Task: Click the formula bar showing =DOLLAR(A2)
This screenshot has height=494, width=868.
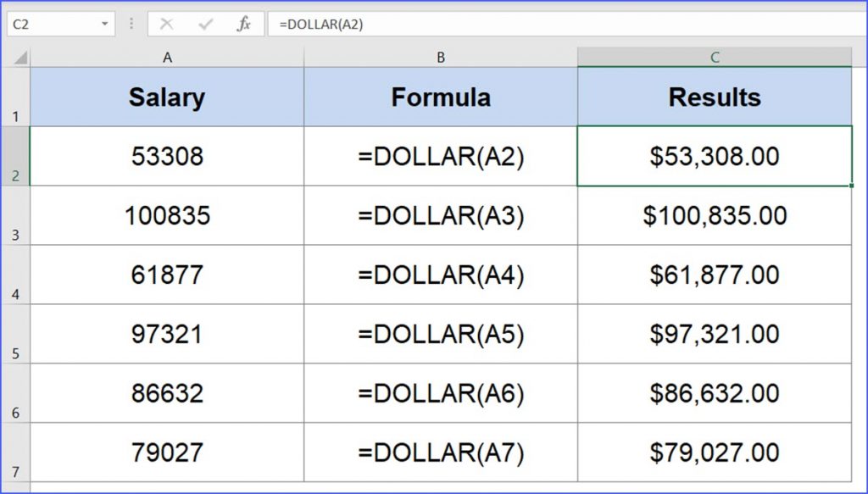Action: pyautogui.click(x=339, y=24)
